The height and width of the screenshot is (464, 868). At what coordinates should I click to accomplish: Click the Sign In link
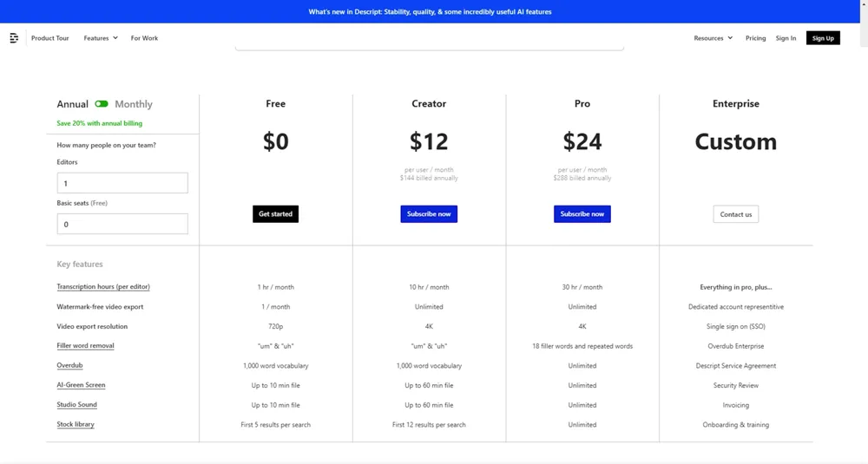pos(786,38)
